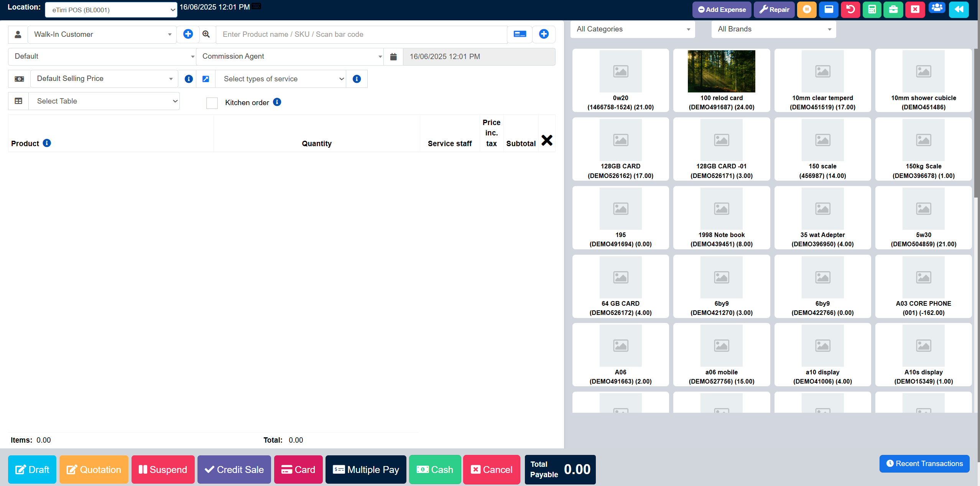Expand the All Categories dropdown
The height and width of the screenshot is (486, 980).
[x=633, y=29]
